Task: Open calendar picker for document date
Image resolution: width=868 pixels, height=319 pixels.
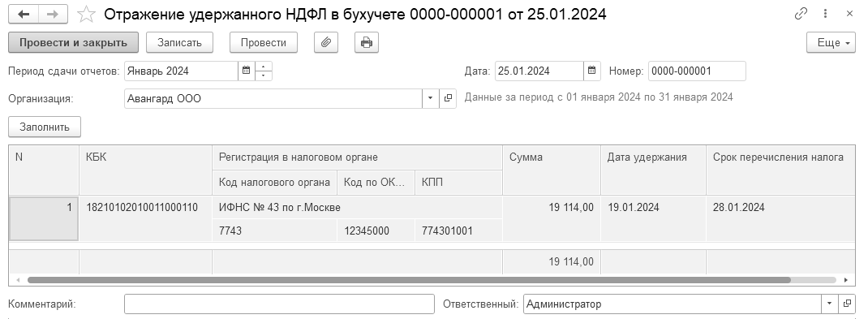Action: tap(591, 71)
